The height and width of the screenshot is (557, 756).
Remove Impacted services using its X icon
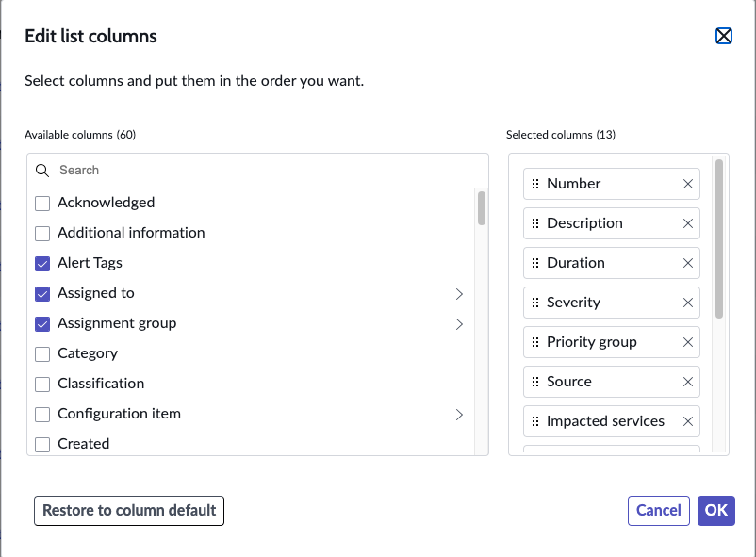688,421
